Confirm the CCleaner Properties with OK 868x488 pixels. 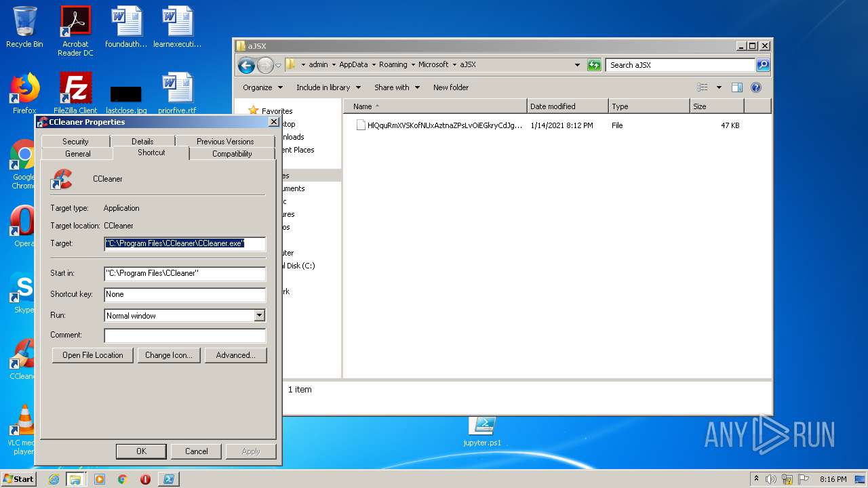pos(141,451)
